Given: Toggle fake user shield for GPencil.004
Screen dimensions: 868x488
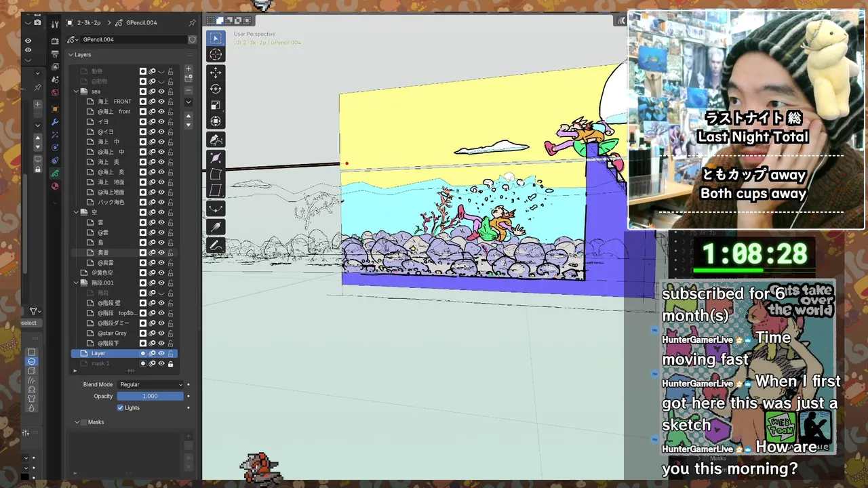Looking at the screenshot, I should [x=193, y=39].
